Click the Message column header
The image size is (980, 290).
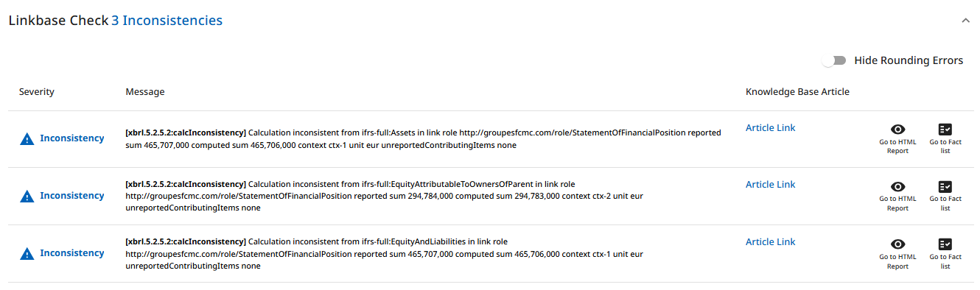[145, 92]
